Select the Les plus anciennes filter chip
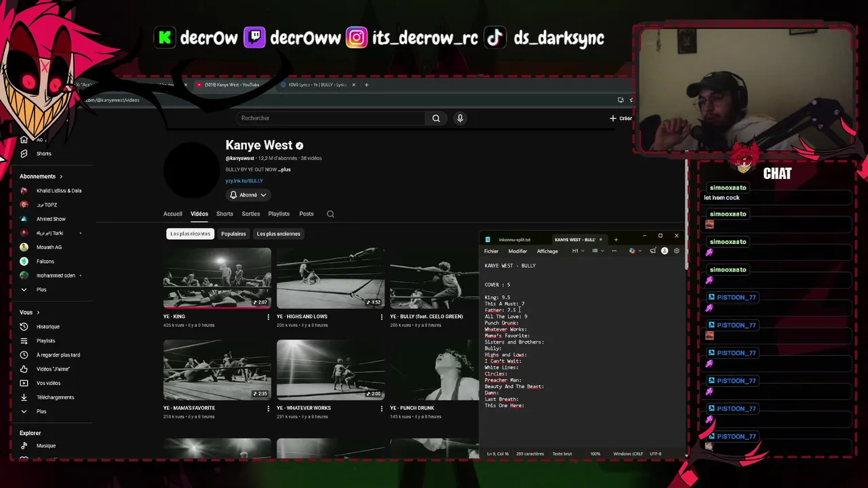The width and height of the screenshot is (868, 488). 279,234
